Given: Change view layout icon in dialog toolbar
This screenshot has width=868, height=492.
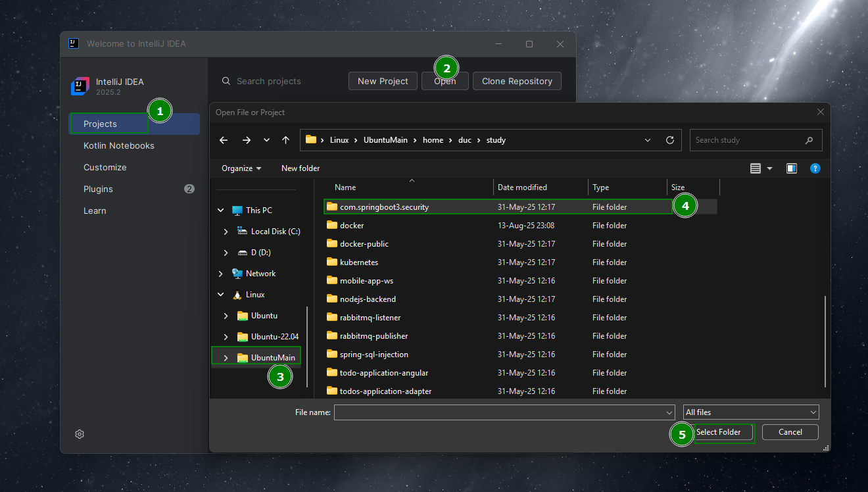Looking at the screenshot, I should 756,168.
